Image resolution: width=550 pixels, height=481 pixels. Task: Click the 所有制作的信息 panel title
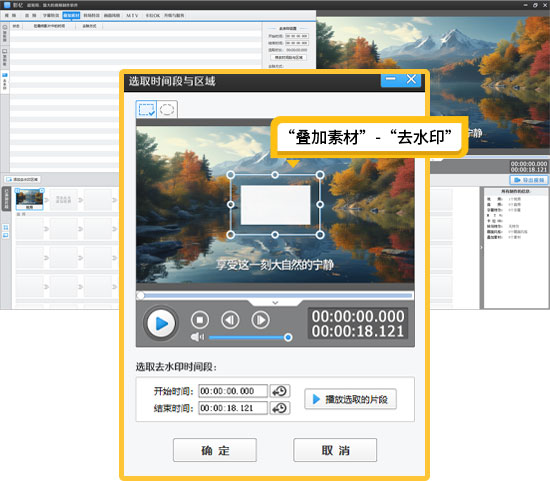[515, 192]
